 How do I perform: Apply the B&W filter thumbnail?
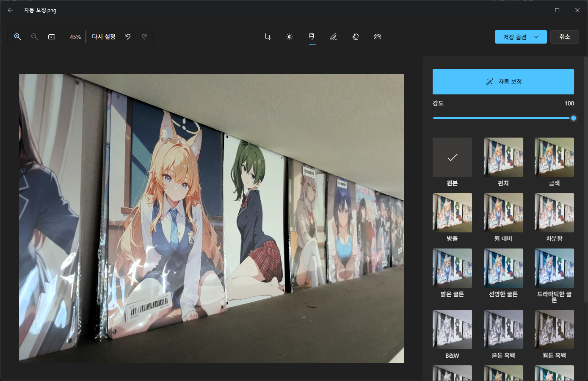point(452,329)
